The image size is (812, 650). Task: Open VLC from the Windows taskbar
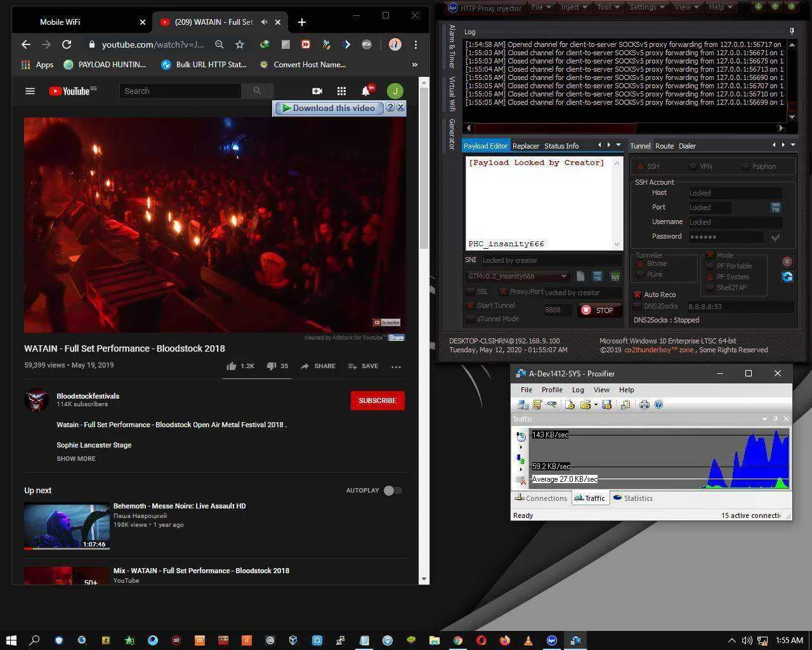point(528,640)
